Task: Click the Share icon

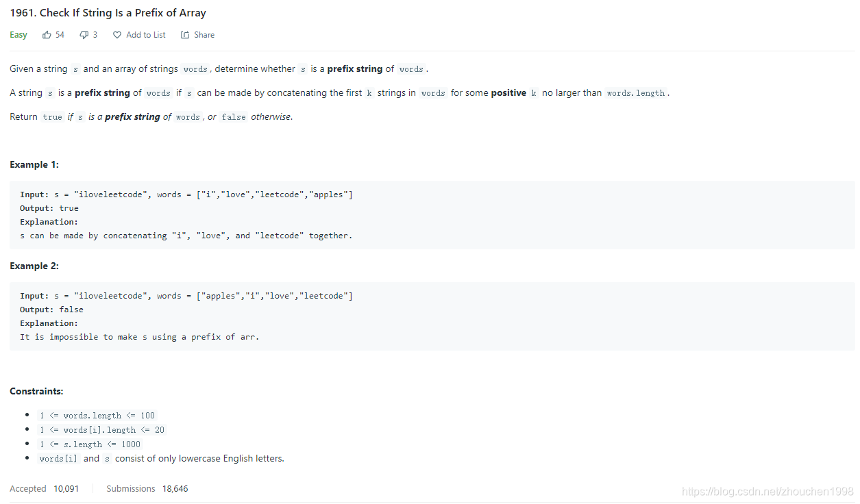Action: 185,35
